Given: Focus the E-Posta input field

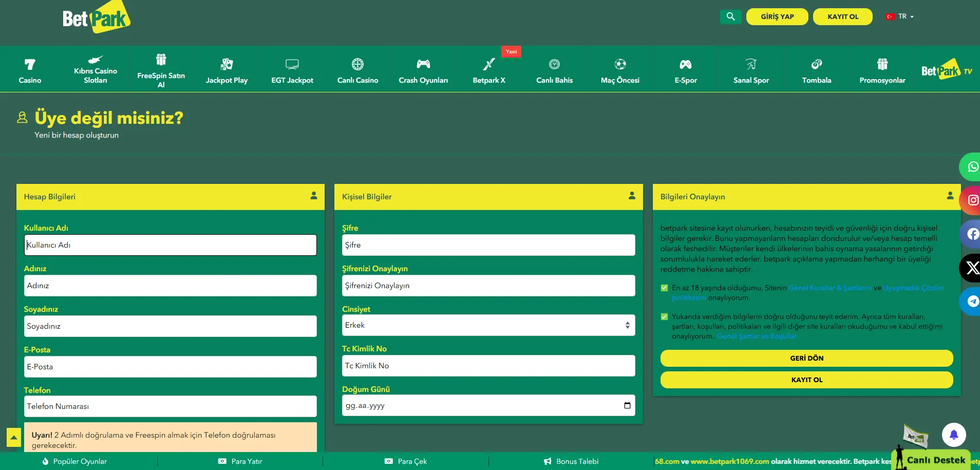Looking at the screenshot, I should 170,367.
